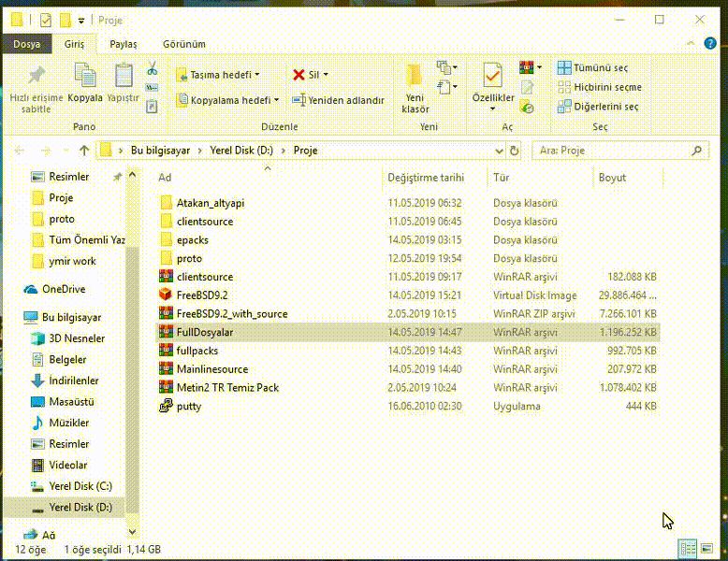Switch to the Giriş tab
The image size is (728, 561).
74,44
